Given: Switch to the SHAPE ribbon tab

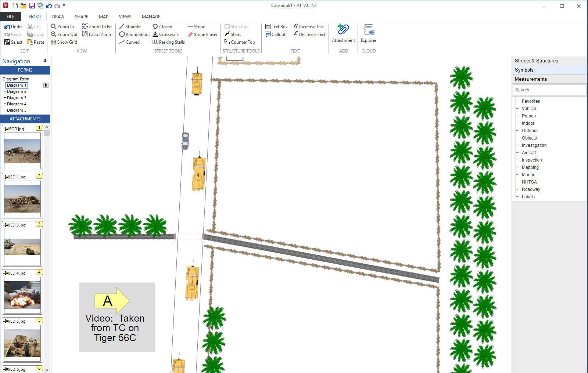Looking at the screenshot, I should (x=82, y=17).
